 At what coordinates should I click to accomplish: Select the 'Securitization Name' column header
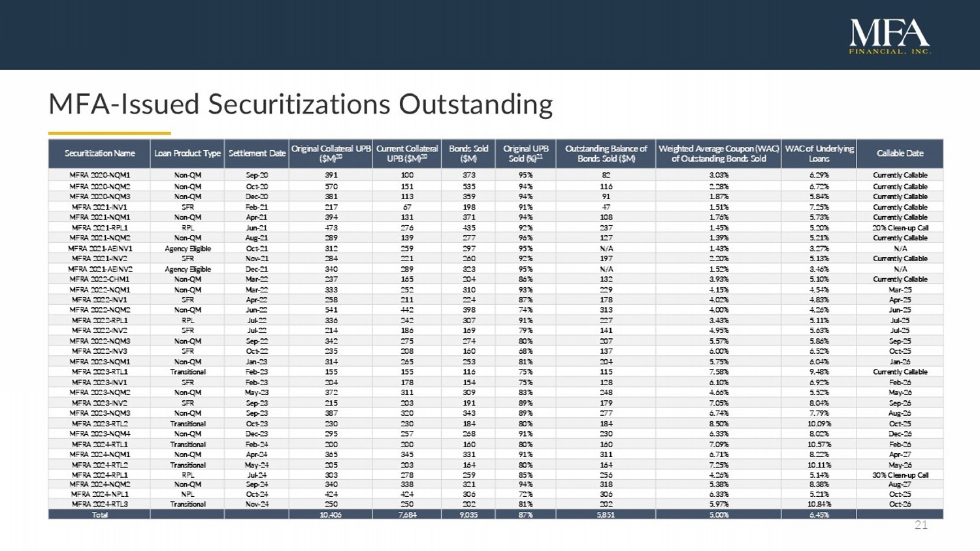(x=99, y=153)
